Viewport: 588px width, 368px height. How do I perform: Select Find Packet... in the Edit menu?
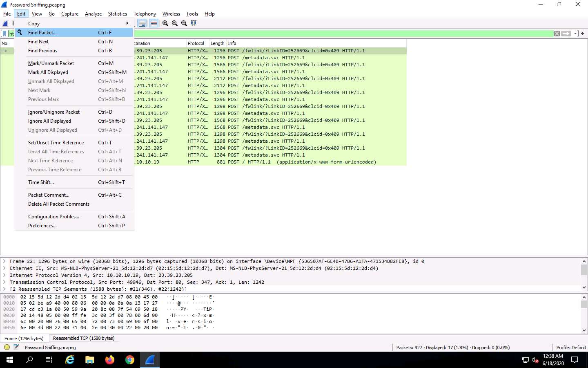[x=74, y=32]
